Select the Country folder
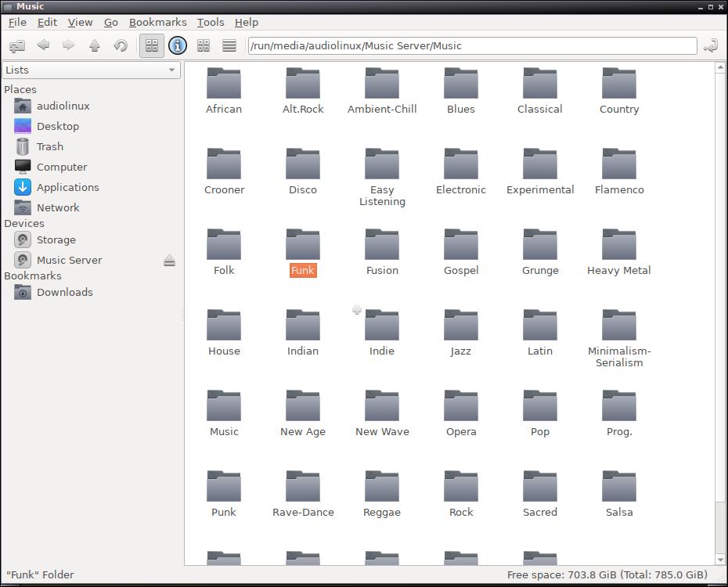The height and width of the screenshot is (587, 728). coord(619,91)
